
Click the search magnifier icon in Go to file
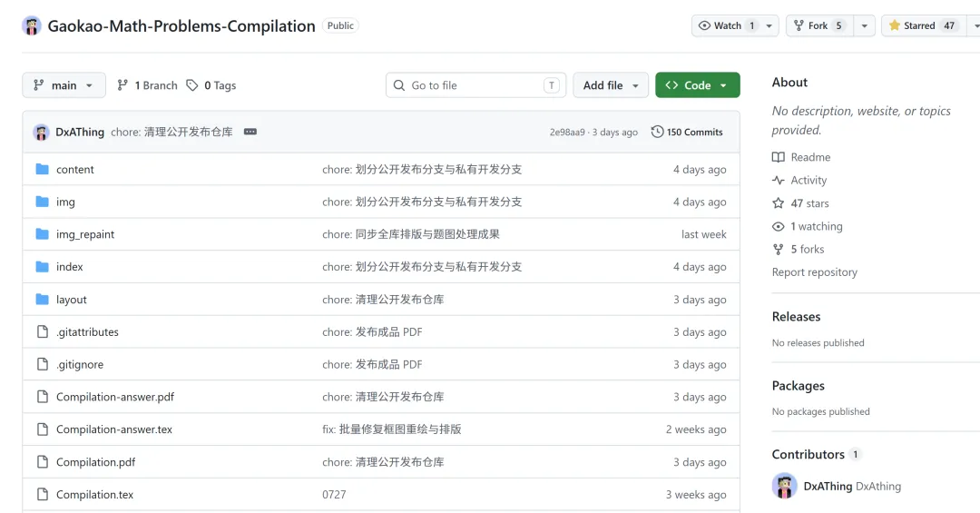[x=398, y=85]
